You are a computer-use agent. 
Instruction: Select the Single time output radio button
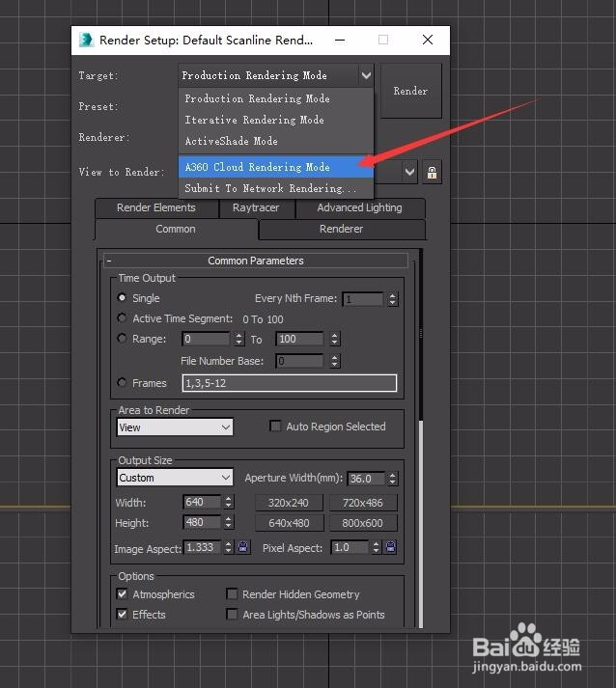coord(122,297)
